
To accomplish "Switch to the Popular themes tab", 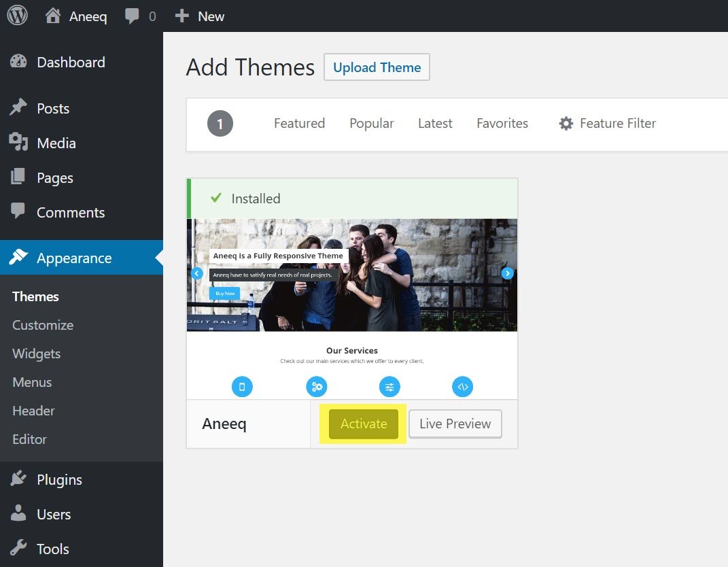I will [x=371, y=123].
